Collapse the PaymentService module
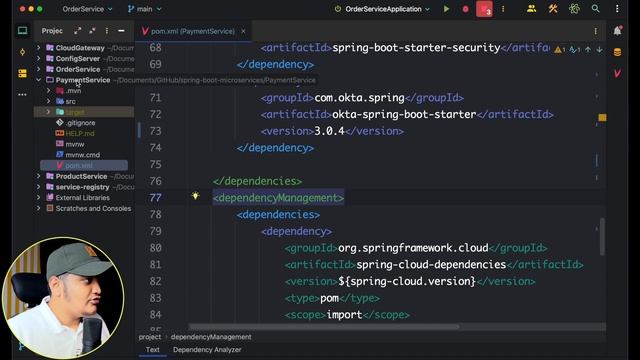 coord(38,80)
